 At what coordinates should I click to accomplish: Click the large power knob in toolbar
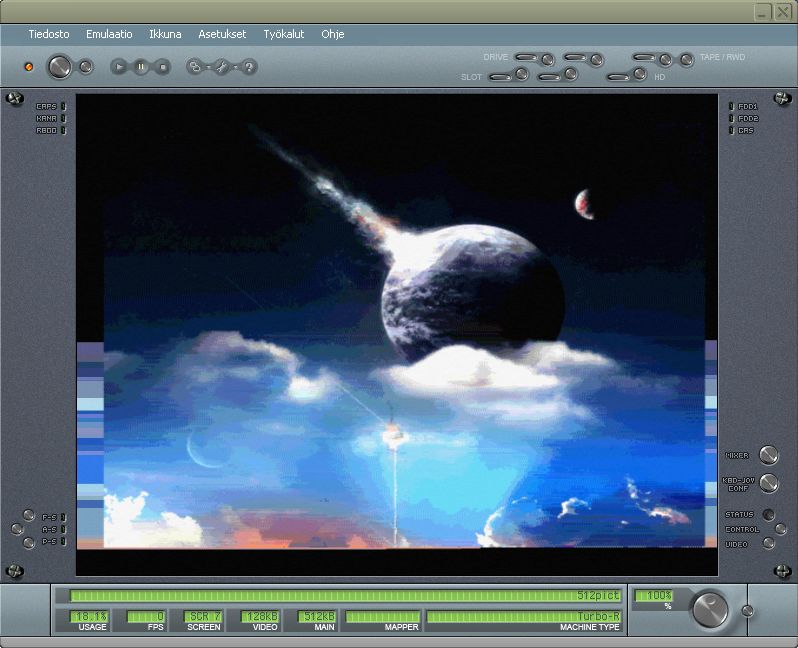pyautogui.click(x=60, y=67)
